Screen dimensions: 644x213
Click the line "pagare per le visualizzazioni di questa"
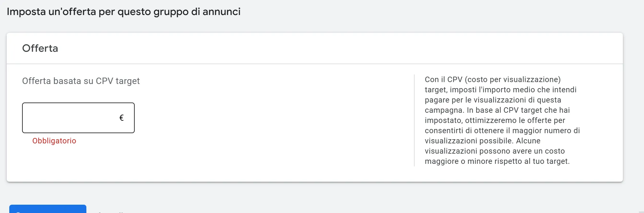[x=493, y=100]
